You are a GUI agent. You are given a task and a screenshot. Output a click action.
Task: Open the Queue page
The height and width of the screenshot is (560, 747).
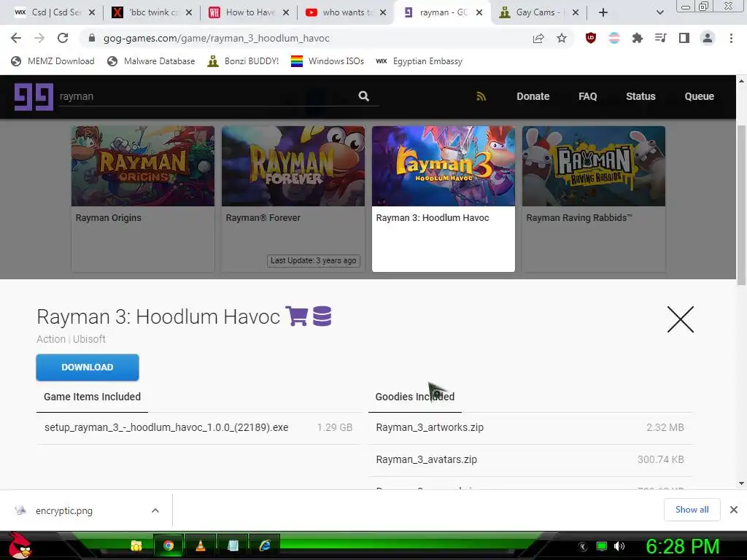click(699, 96)
